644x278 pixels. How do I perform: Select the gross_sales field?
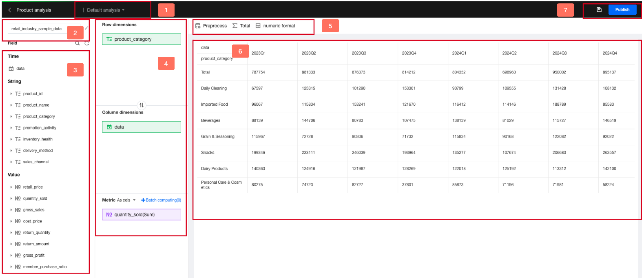click(34, 210)
